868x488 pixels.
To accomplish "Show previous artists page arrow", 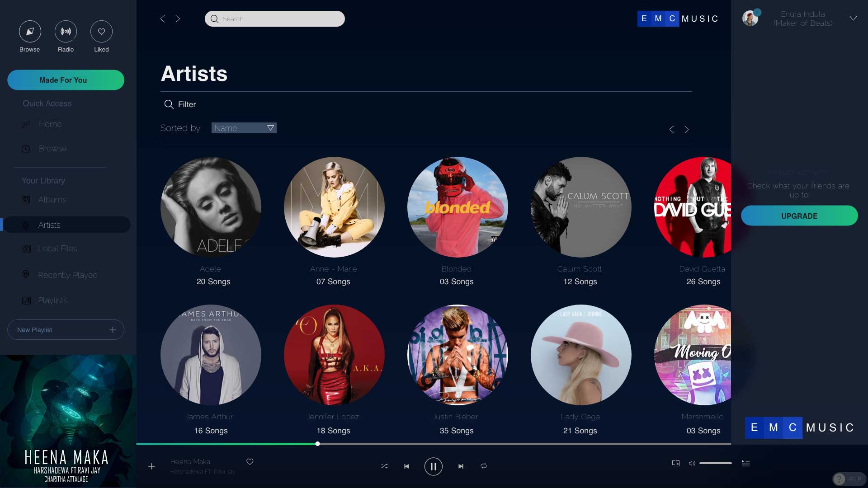I will 672,130.
